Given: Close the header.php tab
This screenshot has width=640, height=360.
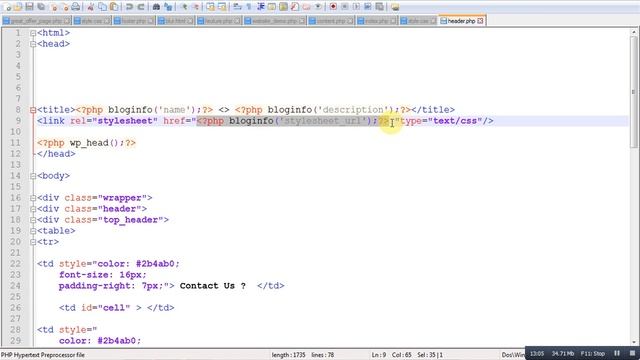Looking at the screenshot, I should point(480,21).
